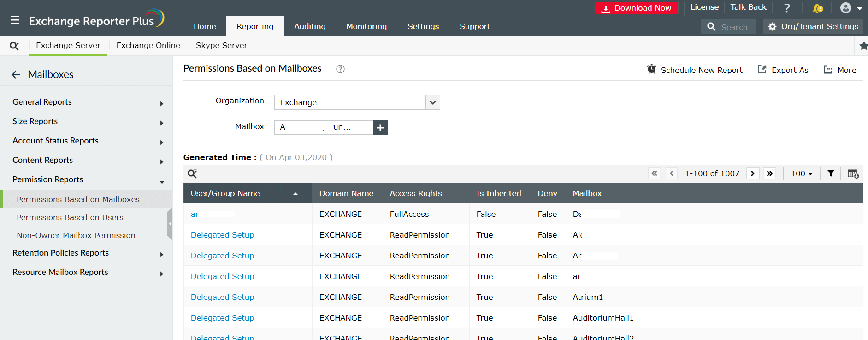Image resolution: width=868 pixels, height=340 pixels.
Task: Open the hamburger navigation menu
Action: pyautogui.click(x=15, y=20)
